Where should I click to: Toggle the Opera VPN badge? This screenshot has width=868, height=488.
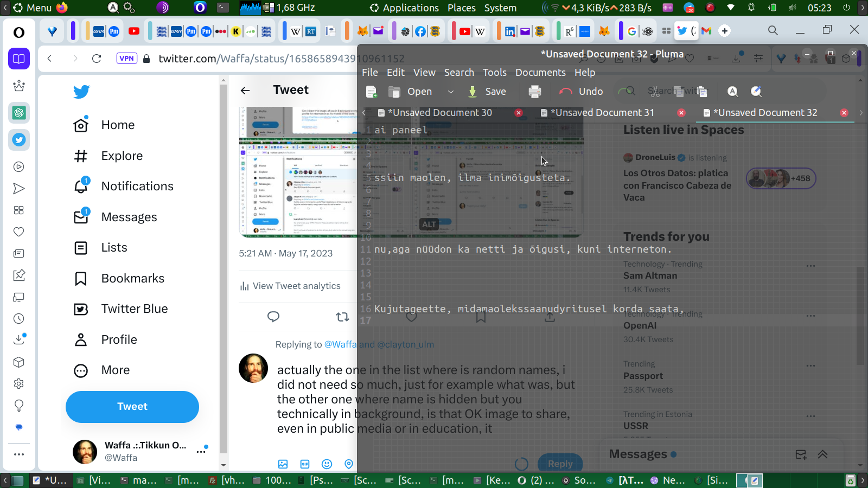click(126, 59)
